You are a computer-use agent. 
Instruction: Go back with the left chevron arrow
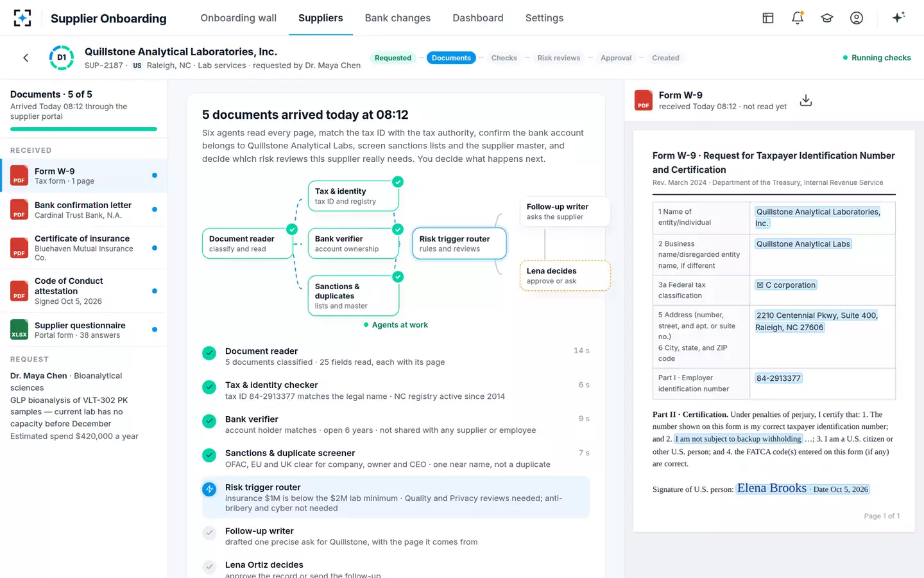[26, 58]
